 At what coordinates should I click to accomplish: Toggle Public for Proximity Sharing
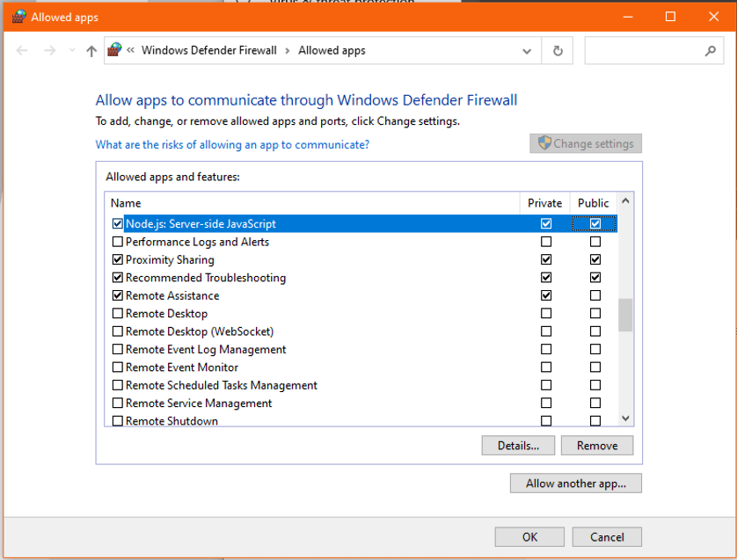coord(595,259)
